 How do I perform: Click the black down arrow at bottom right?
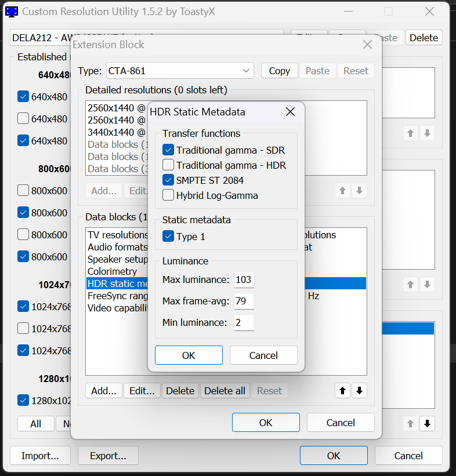[x=428, y=424]
